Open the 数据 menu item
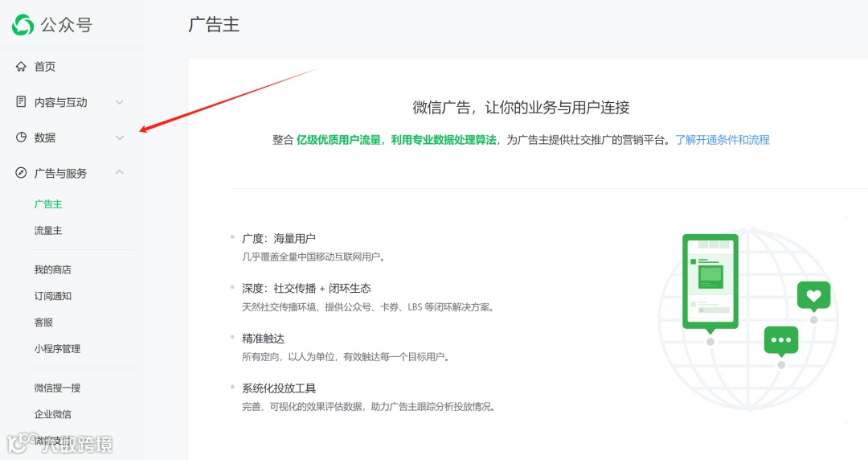This screenshot has width=868, height=460. tap(45, 138)
